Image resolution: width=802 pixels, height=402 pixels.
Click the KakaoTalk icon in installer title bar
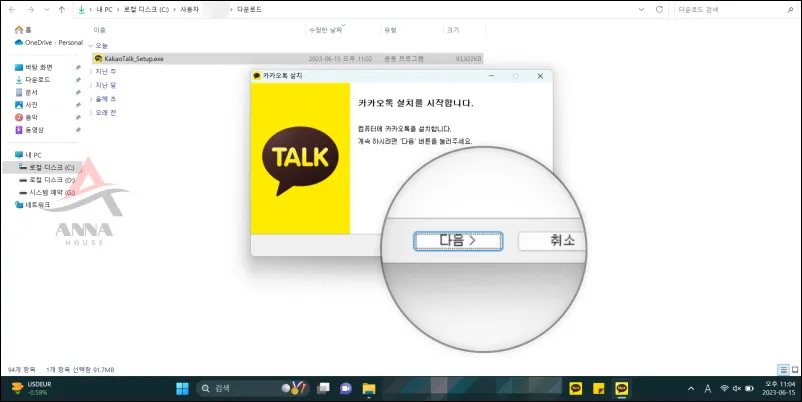(257, 76)
